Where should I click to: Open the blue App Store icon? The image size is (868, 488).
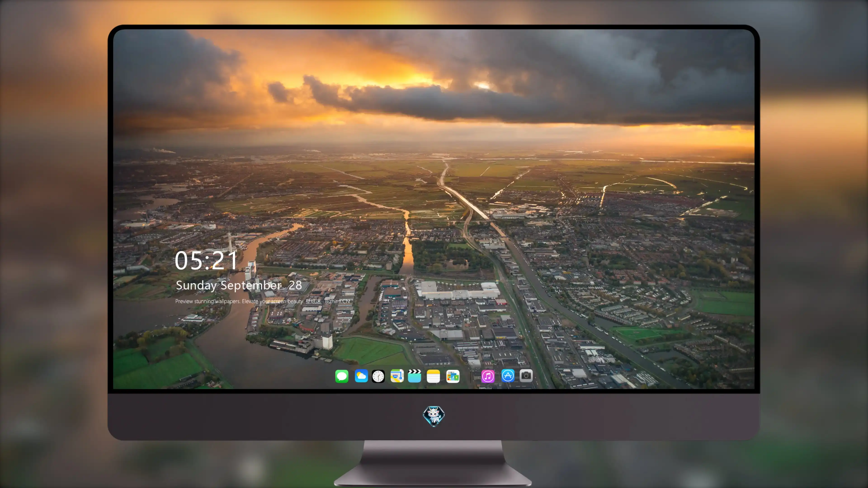pyautogui.click(x=508, y=375)
